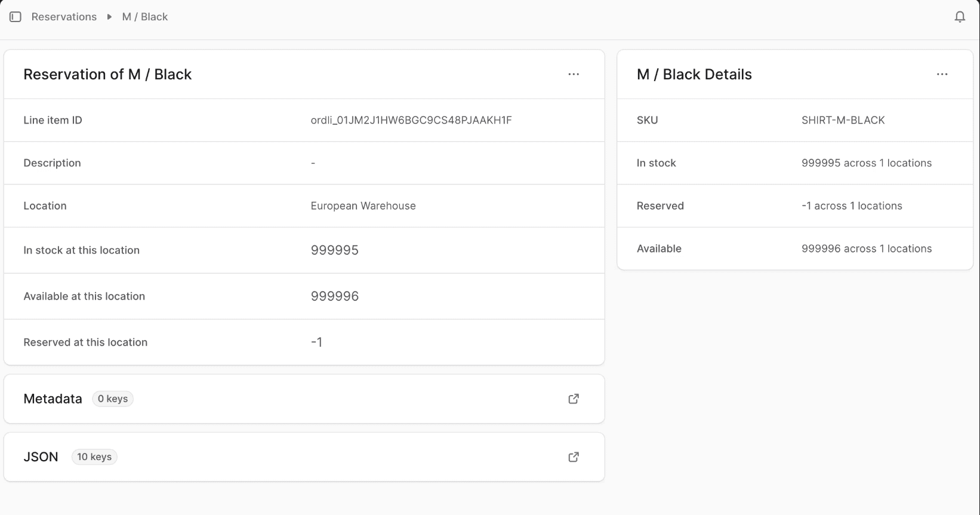Image resolution: width=980 pixels, height=515 pixels.
Task: Click the Reservation of M / Black heading
Action: coord(107,74)
